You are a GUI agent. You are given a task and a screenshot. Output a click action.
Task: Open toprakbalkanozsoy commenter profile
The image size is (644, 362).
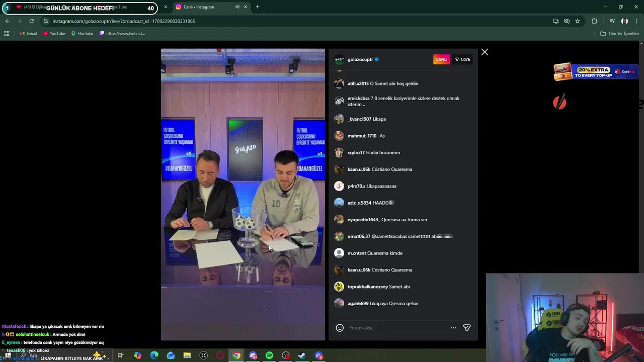[368, 287]
